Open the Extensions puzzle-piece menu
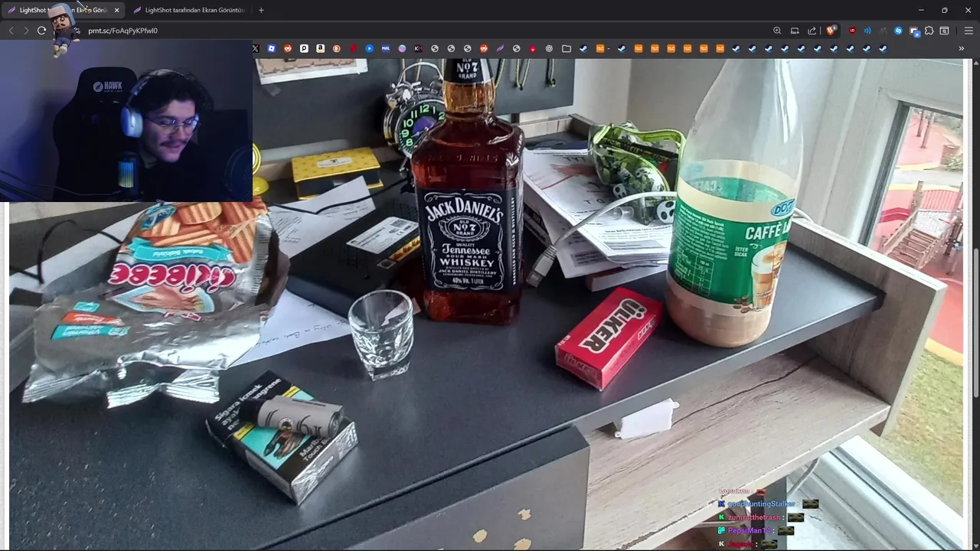 (929, 31)
